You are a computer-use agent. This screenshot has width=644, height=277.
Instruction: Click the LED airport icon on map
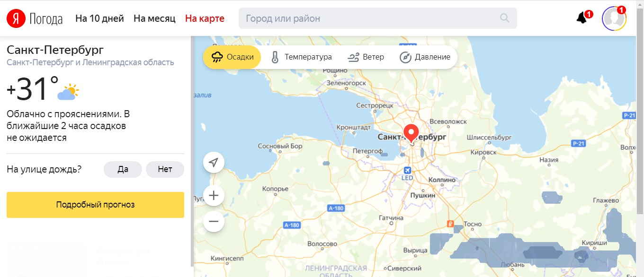pyautogui.click(x=407, y=171)
